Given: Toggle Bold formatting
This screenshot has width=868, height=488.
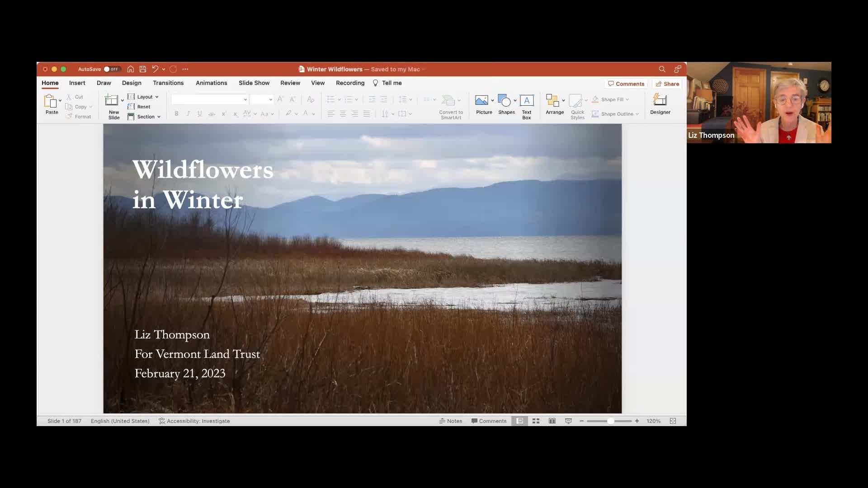Looking at the screenshot, I should (x=177, y=114).
